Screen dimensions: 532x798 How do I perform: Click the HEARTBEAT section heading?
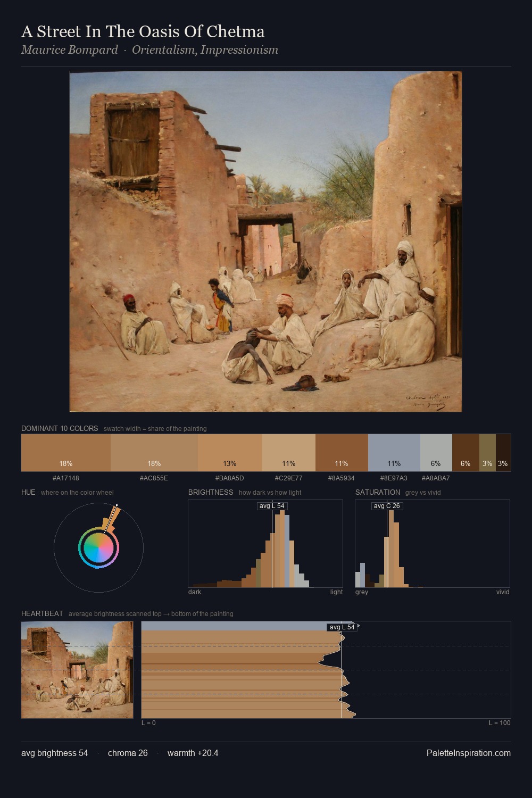42,613
